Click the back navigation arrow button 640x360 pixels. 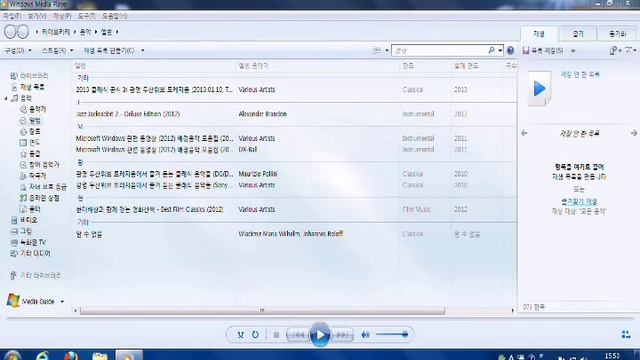[11, 32]
